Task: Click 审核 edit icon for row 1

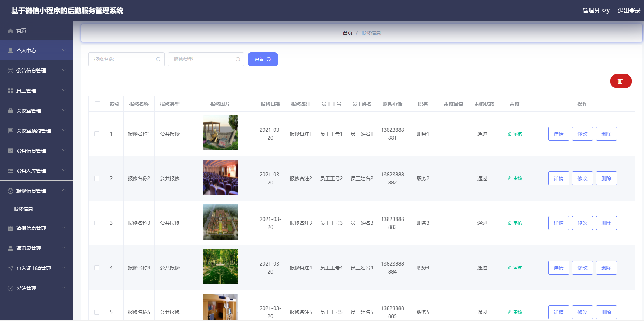Action: [x=509, y=134]
